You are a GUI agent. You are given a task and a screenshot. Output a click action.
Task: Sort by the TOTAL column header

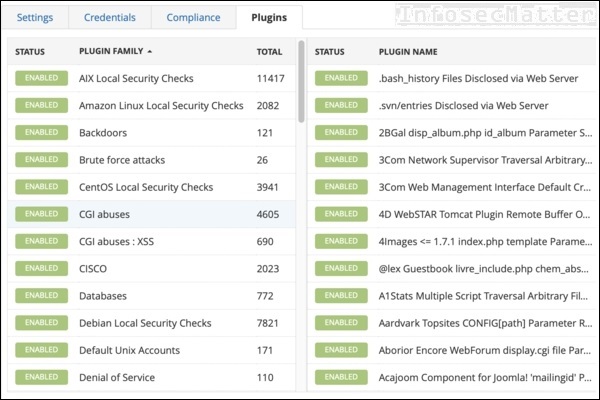click(269, 52)
